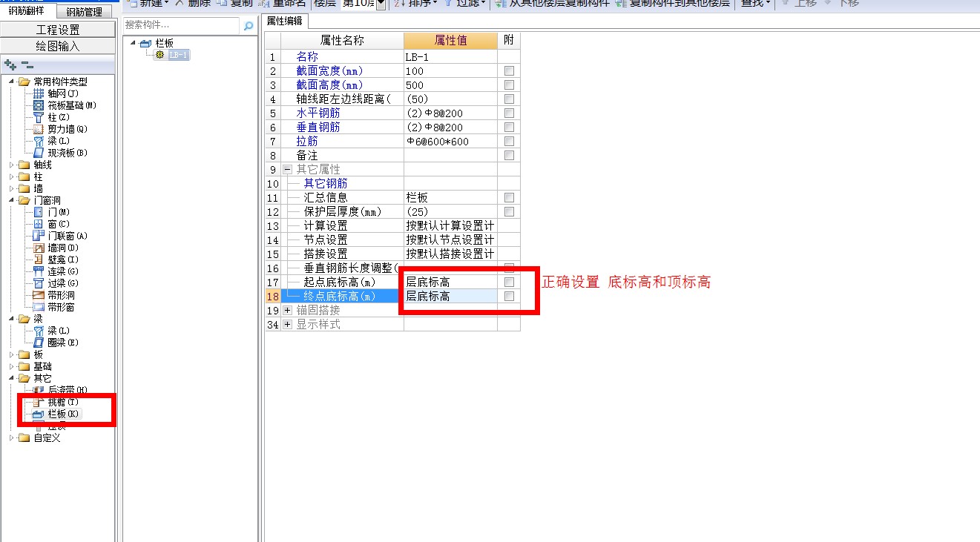Tick the 附 checkbox for 保护层厚度
Viewport: 980px width, 542px height.
pos(509,212)
